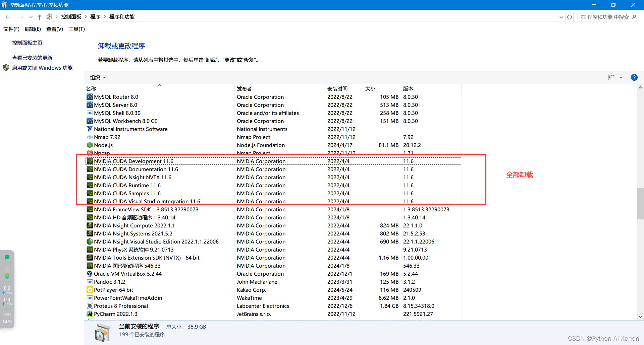Open the 控制面板主页 link
The image size is (644, 345).
pos(27,43)
